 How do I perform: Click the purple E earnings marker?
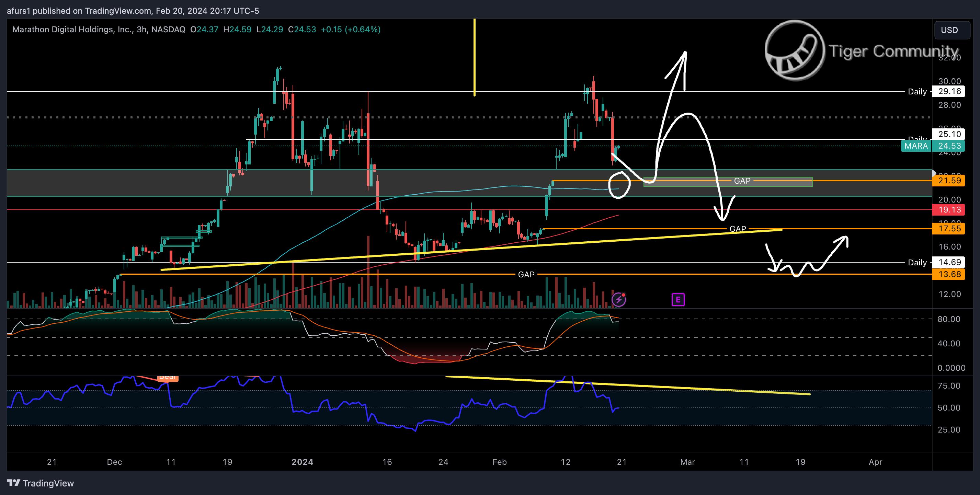pos(678,300)
